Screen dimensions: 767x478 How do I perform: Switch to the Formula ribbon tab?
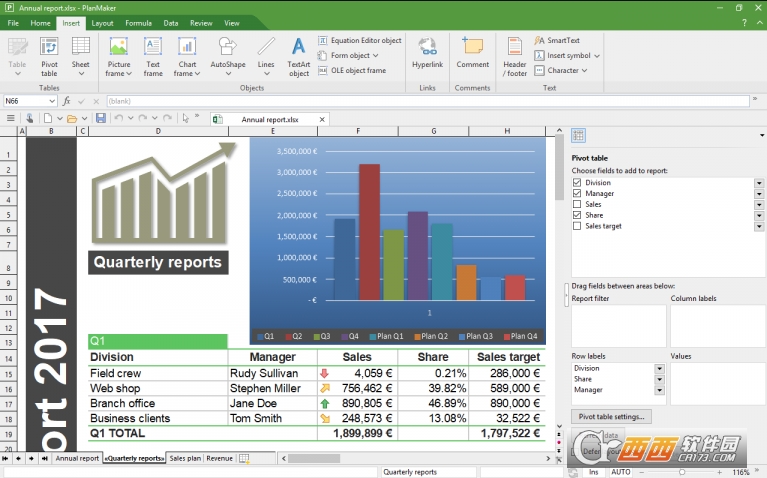point(138,22)
